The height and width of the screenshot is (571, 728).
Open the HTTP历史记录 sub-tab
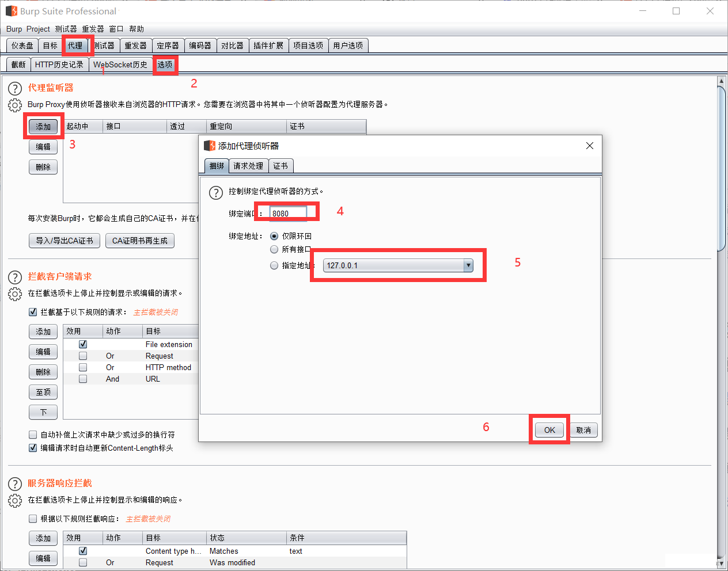(x=59, y=64)
